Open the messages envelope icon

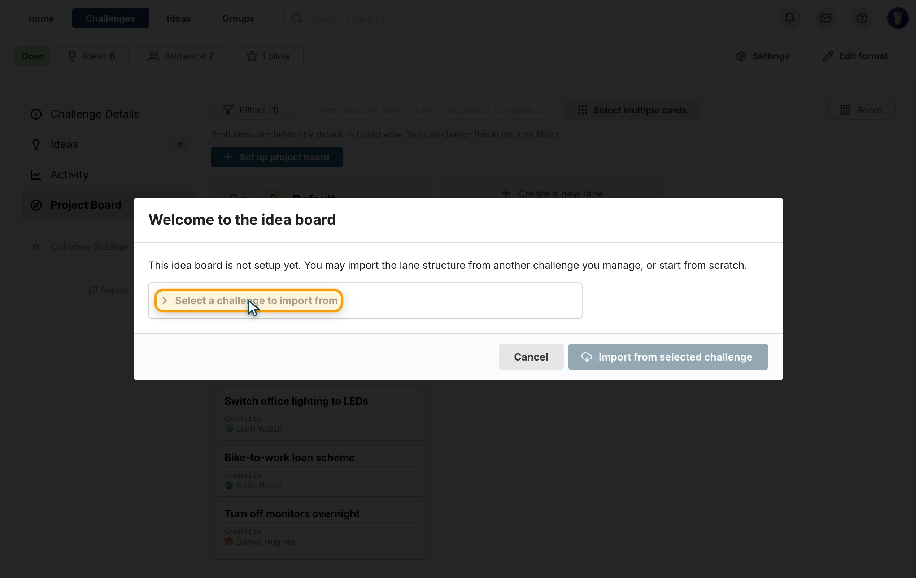(x=825, y=18)
